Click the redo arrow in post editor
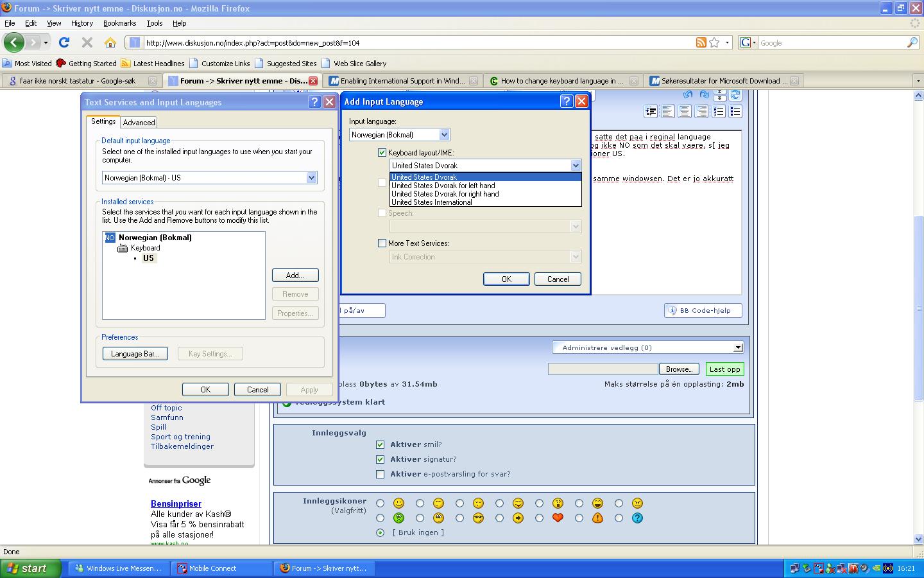The width and height of the screenshot is (924, 578). [x=704, y=95]
